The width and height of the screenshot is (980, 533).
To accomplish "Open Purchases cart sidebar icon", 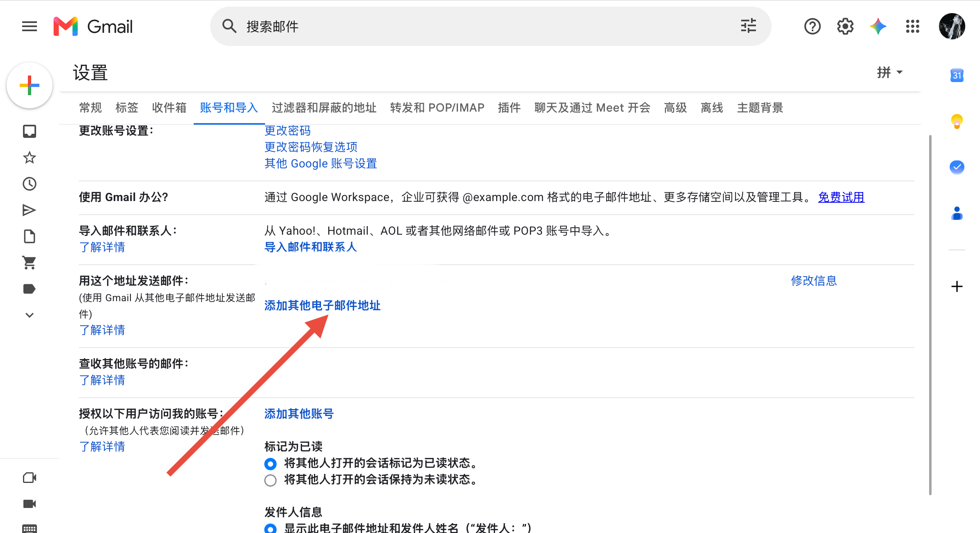I will tap(30, 263).
